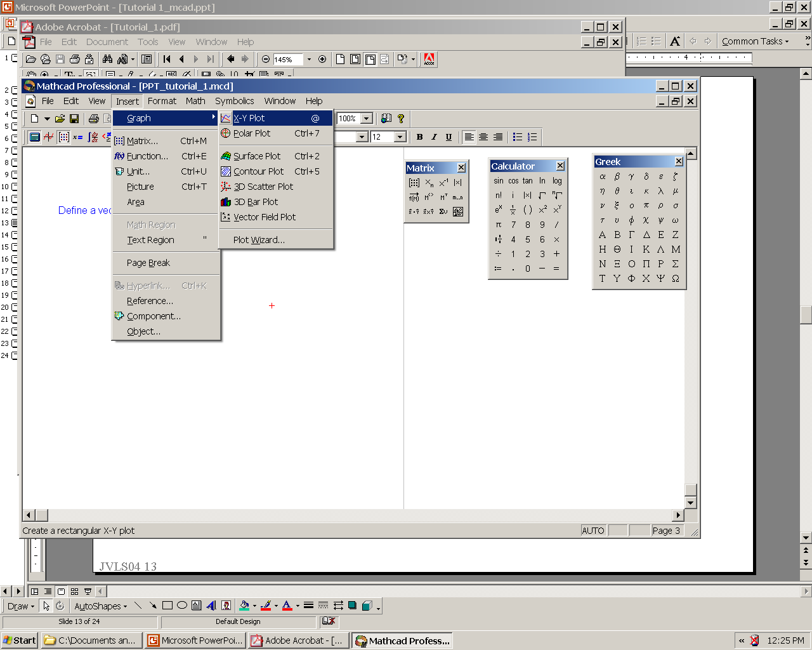Click the Mathcad worksheet scroll down arrow
The width and height of the screenshot is (812, 650).
691,503
